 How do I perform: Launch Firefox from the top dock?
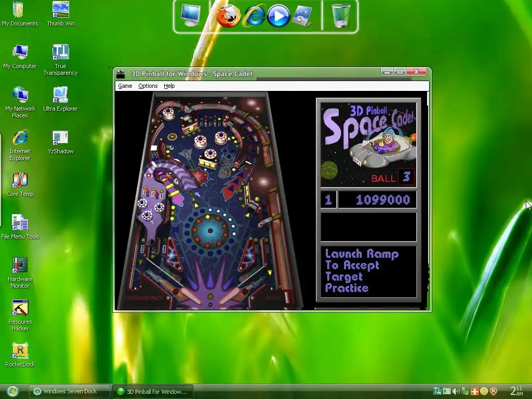[x=229, y=16]
